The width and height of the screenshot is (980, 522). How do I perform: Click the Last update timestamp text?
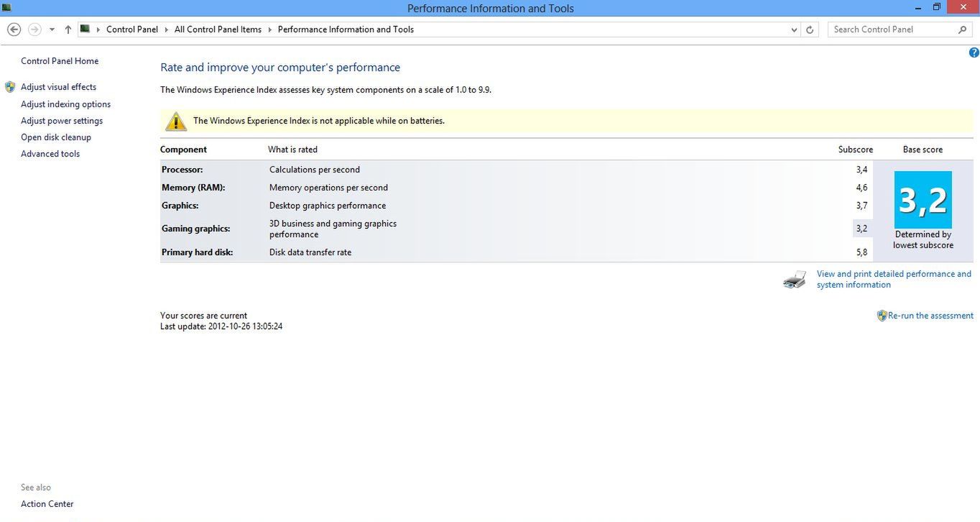(221, 326)
